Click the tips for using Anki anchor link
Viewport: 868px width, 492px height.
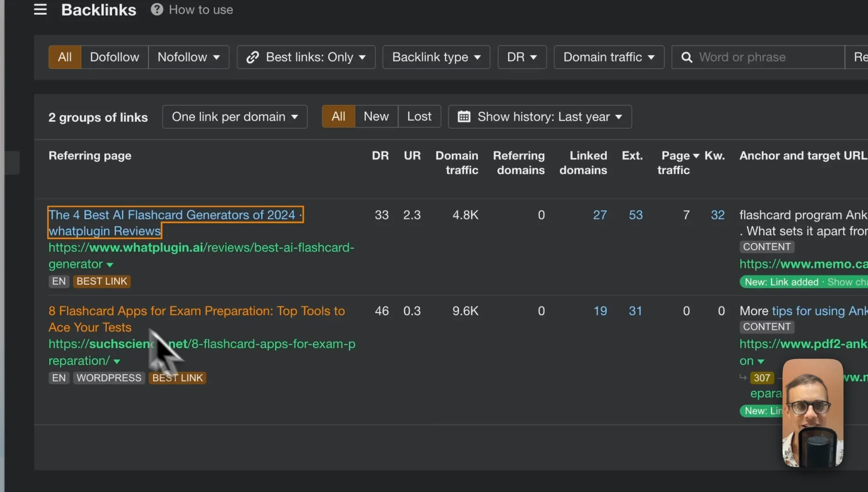pos(820,311)
